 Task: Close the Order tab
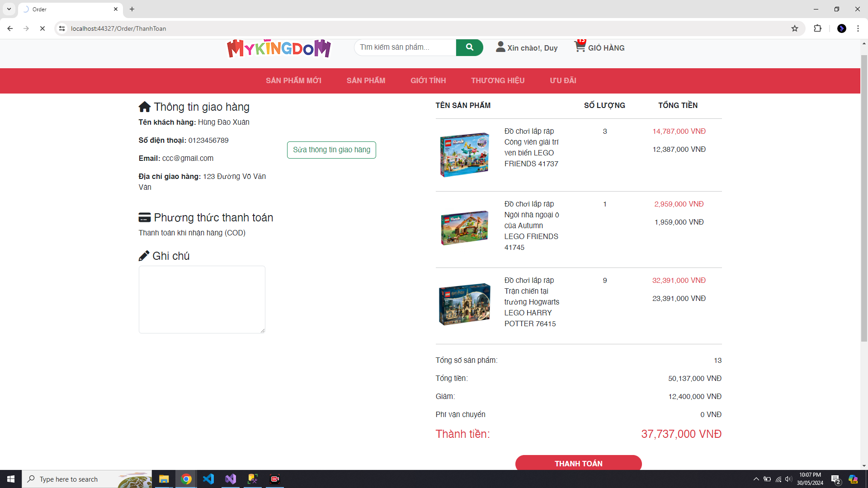(116, 9)
